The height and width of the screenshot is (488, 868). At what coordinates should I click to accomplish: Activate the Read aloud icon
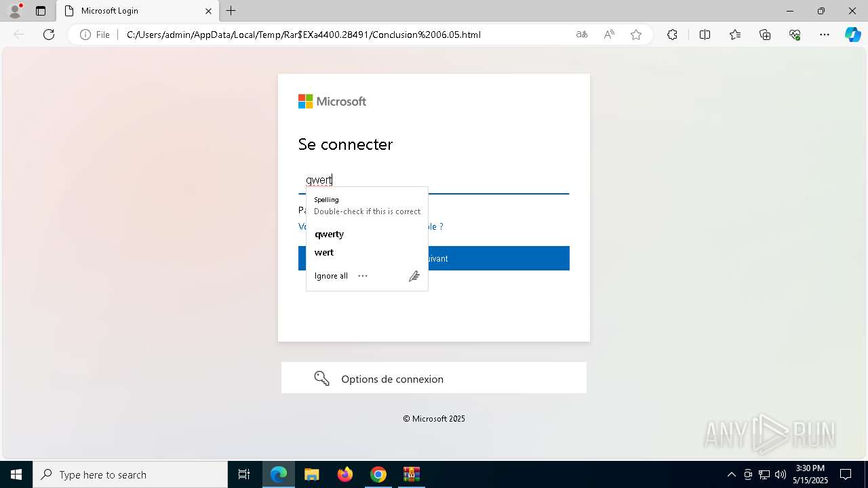coord(609,35)
